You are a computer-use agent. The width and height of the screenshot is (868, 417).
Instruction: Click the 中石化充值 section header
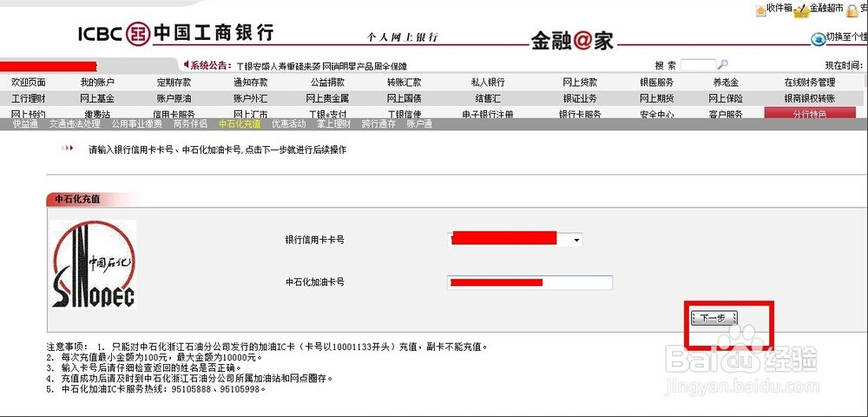pyautogui.click(x=77, y=199)
